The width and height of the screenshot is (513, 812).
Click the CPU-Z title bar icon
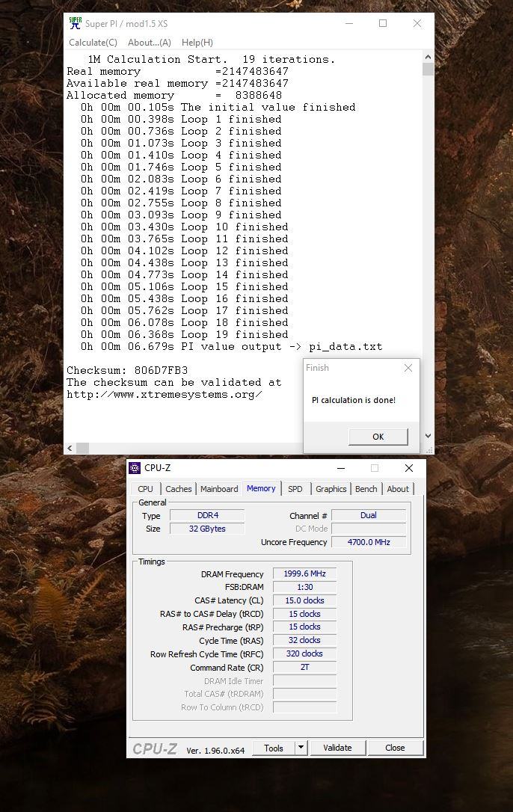[135, 468]
